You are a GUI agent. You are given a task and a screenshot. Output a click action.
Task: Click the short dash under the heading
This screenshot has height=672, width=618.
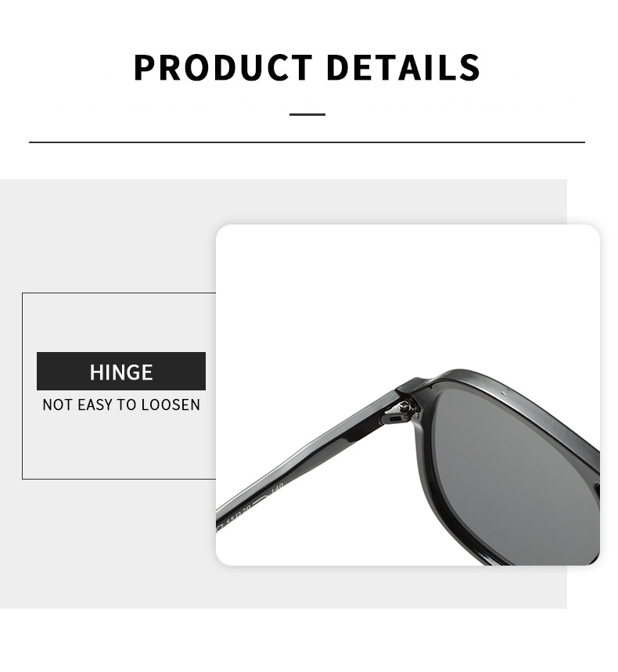click(307, 114)
